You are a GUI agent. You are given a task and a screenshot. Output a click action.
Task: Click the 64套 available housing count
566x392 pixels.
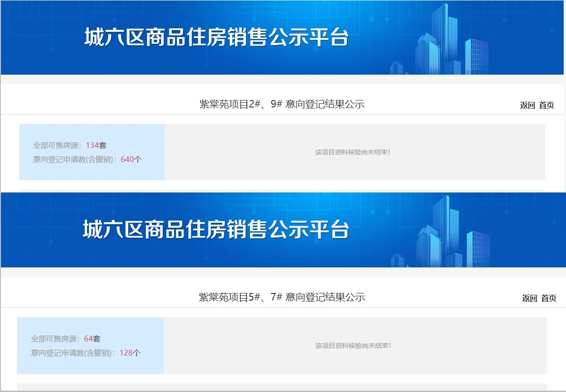pos(92,338)
